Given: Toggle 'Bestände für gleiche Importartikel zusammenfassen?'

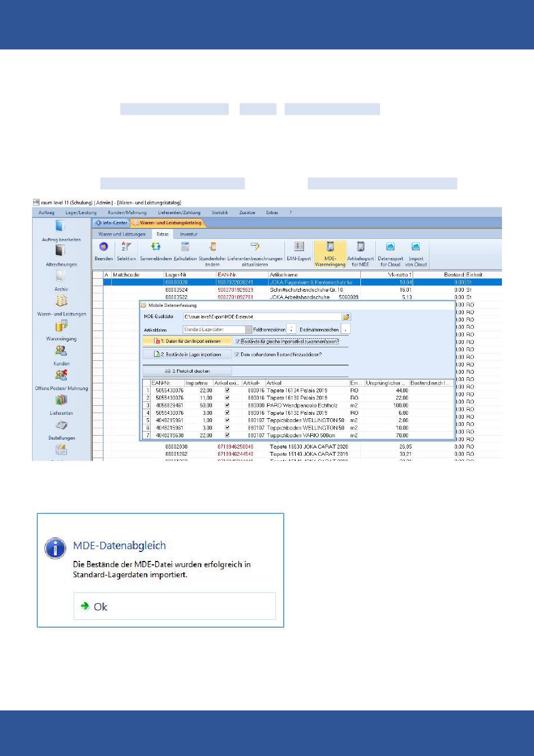Looking at the screenshot, I should click(238, 341).
